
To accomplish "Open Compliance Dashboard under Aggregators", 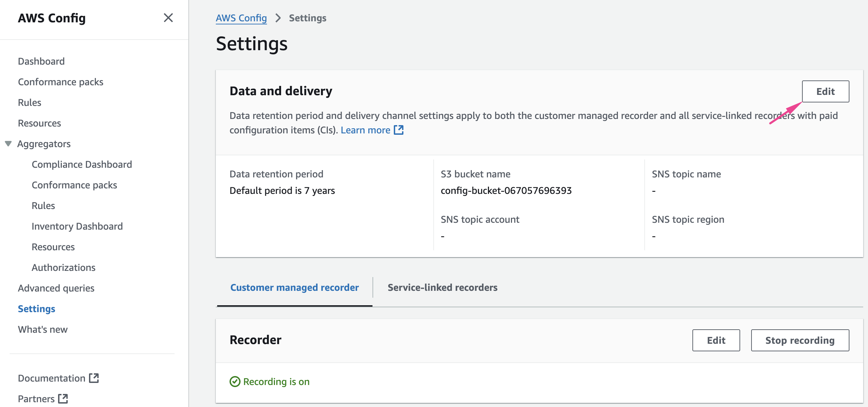I will (82, 164).
